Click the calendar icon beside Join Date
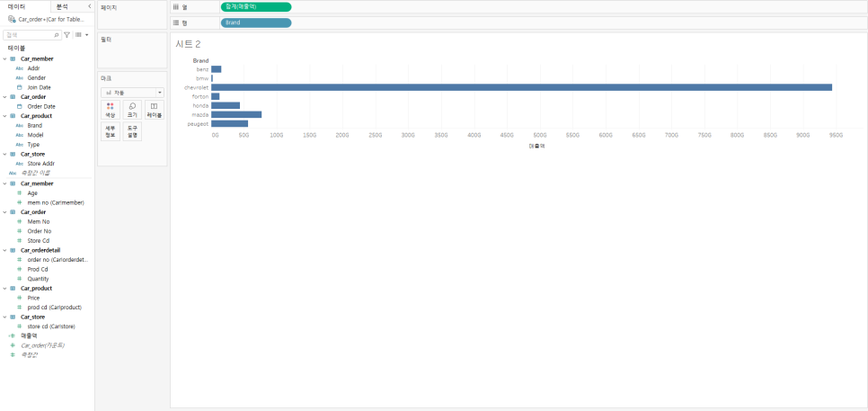This screenshot has height=411, width=868. point(20,87)
